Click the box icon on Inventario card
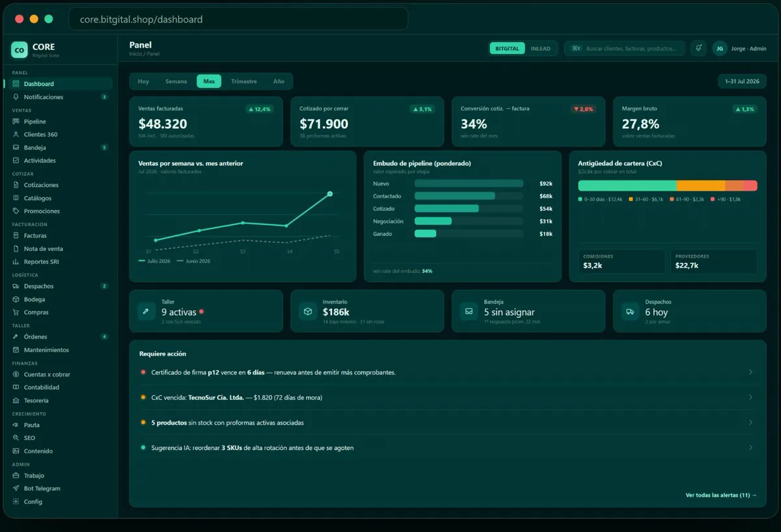Viewport: 781px width, 532px height. (x=307, y=312)
